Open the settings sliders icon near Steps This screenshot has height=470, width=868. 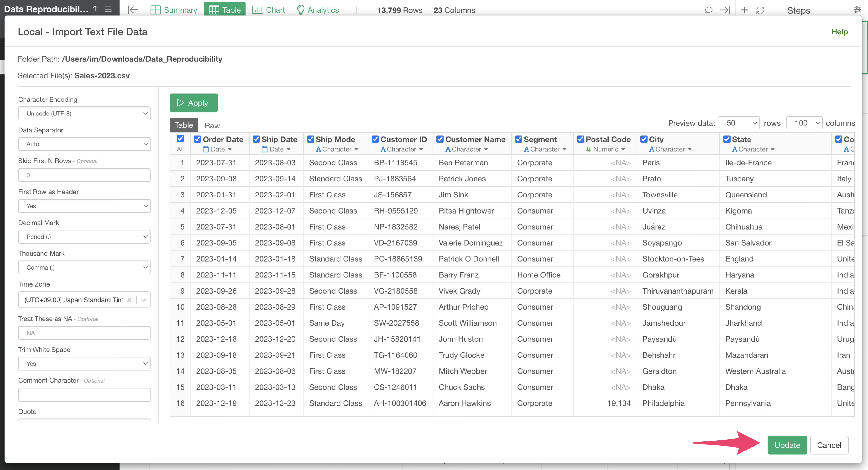(x=857, y=10)
